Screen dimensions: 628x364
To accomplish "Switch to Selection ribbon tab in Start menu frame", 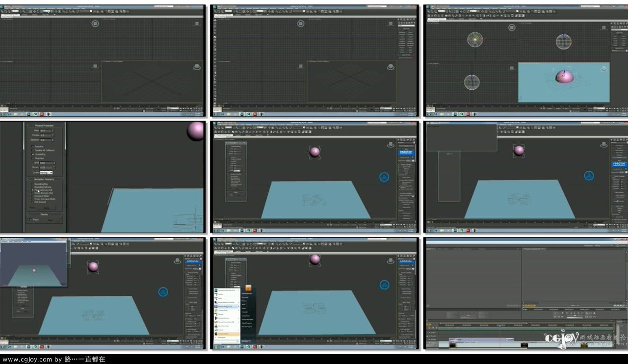I will pos(248,251).
